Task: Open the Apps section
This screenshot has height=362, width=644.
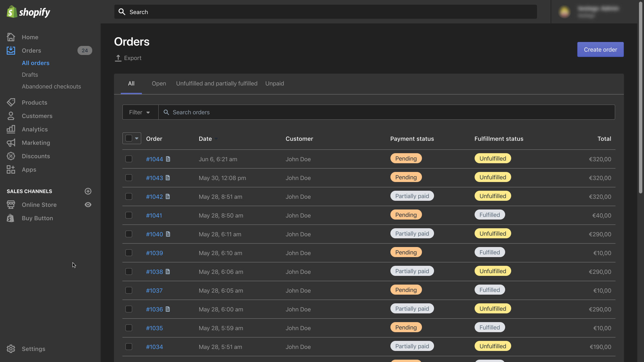Action: pos(29,169)
